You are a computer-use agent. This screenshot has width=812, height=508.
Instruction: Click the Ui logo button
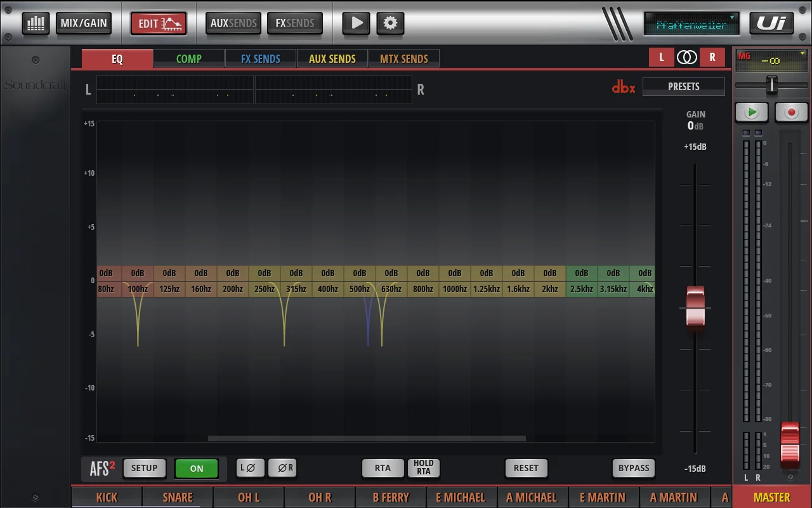pyautogui.click(x=771, y=23)
